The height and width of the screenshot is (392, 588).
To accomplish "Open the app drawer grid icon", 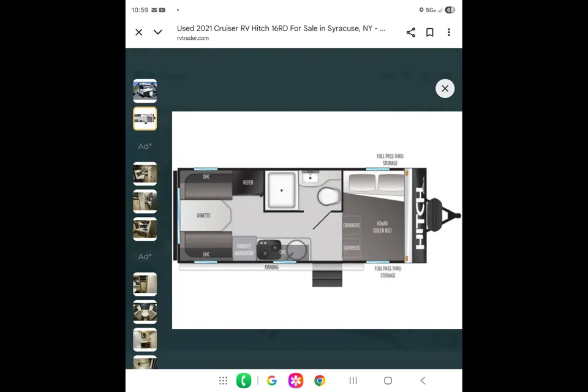I will pos(224,381).
